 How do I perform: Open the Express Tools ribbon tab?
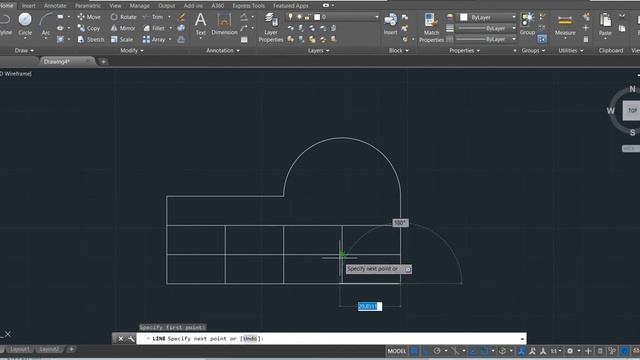click(248, 6)
